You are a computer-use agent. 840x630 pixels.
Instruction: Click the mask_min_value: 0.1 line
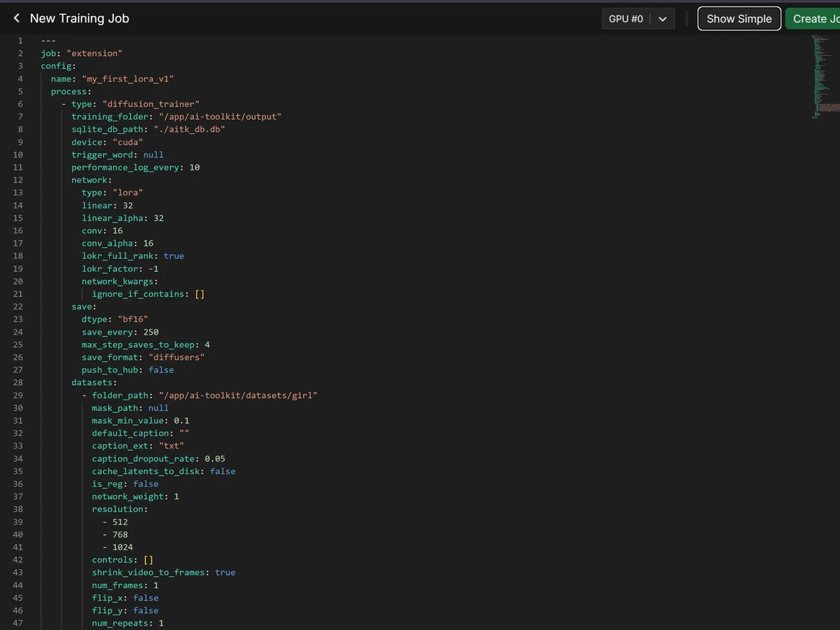pyautogui.click(x=141, y=421)
